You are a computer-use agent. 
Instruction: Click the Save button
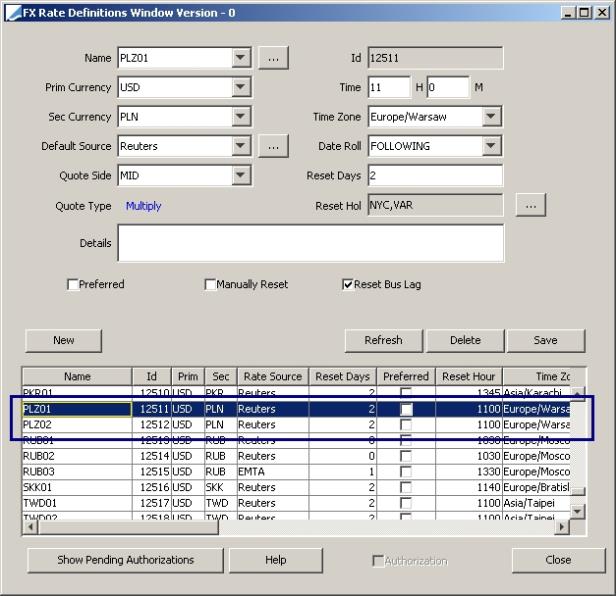click(x=546, y=340)
